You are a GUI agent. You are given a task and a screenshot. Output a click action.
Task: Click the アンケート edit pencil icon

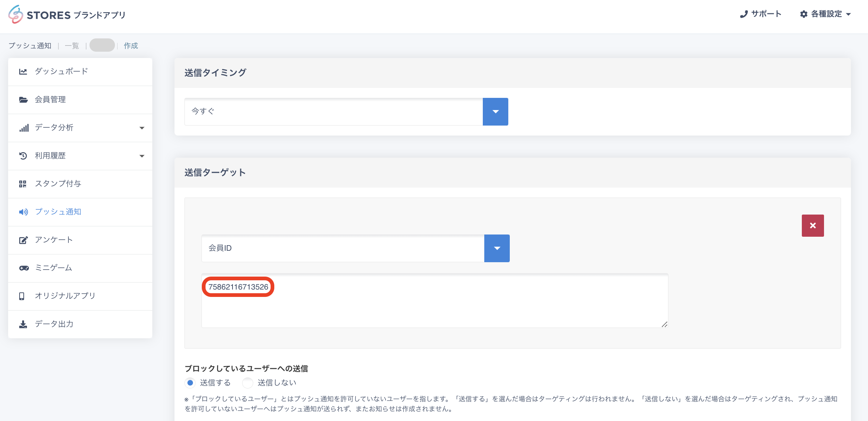pos(23,240)
